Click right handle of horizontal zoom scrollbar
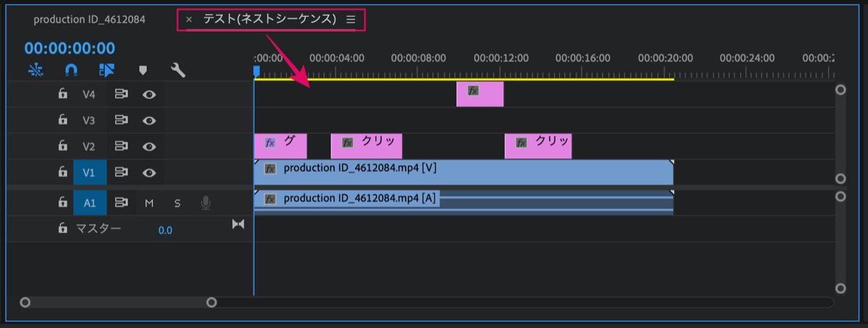868x328 pixels. coord(211,303)
